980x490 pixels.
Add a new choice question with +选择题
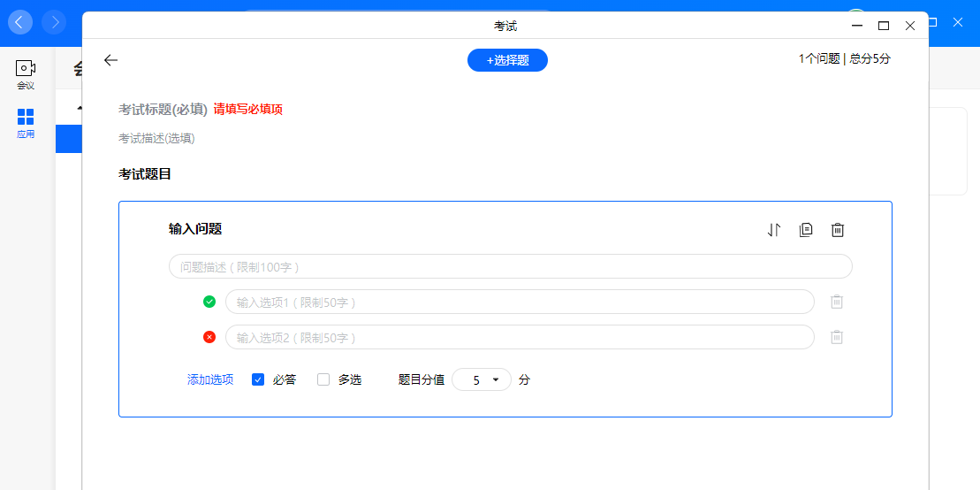click(507, 60)
